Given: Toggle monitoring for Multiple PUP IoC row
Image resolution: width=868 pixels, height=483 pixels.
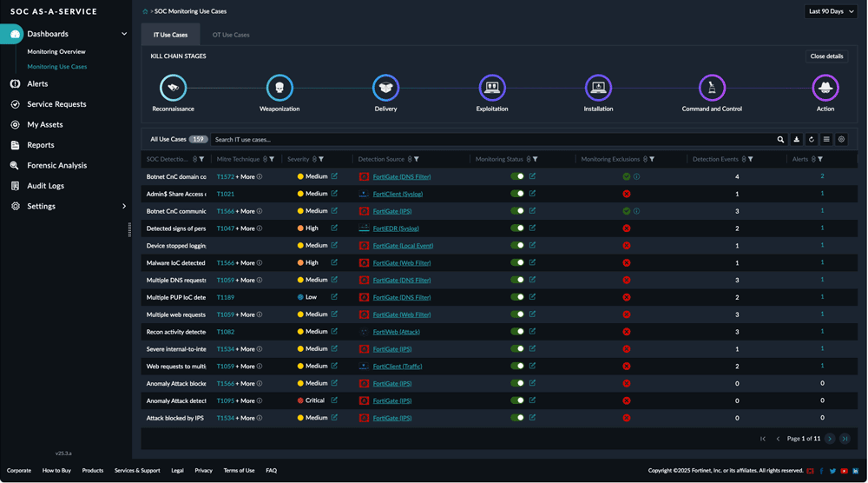Looking at the screenshot, I should (x=517, y=297).
